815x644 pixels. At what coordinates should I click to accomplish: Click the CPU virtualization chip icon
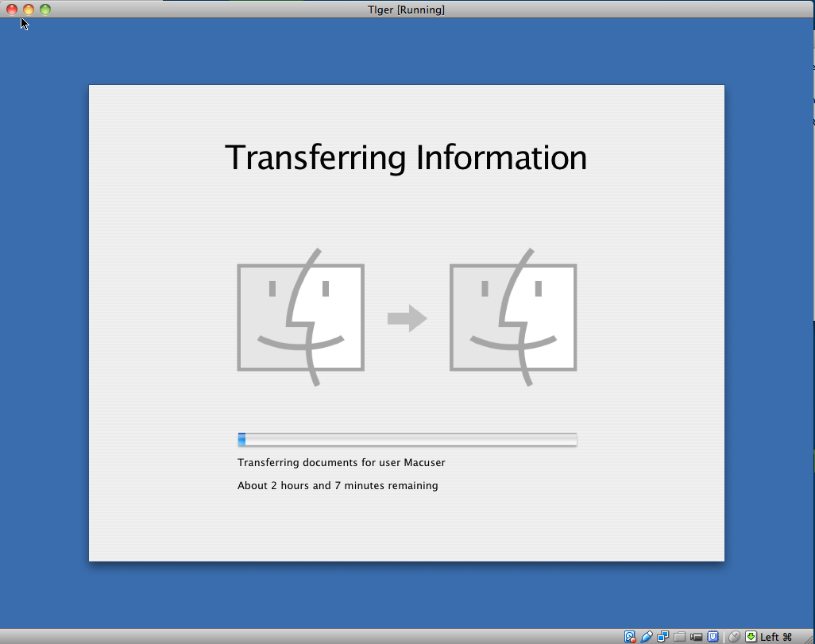click(713, 637)
